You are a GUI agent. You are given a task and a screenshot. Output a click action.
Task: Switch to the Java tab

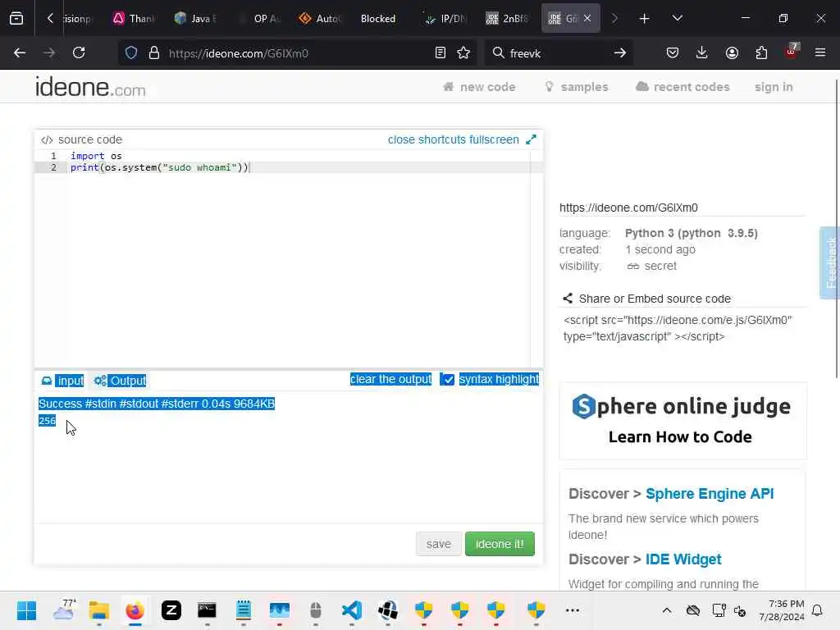point(195,19)
